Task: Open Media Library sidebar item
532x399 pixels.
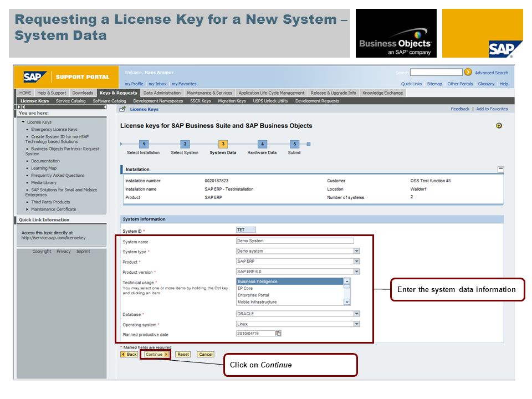Action: click(44, 182)
